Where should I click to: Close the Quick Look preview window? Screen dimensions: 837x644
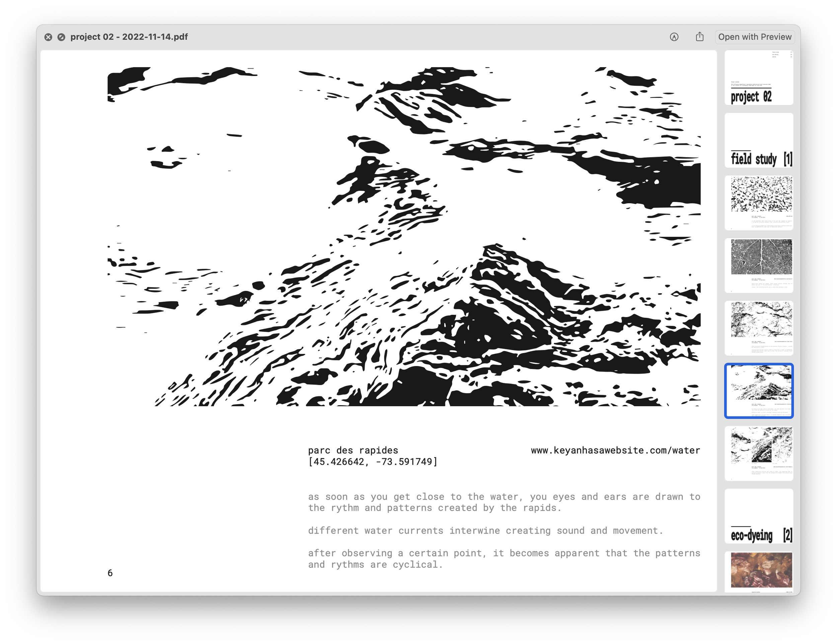[48, 37]
